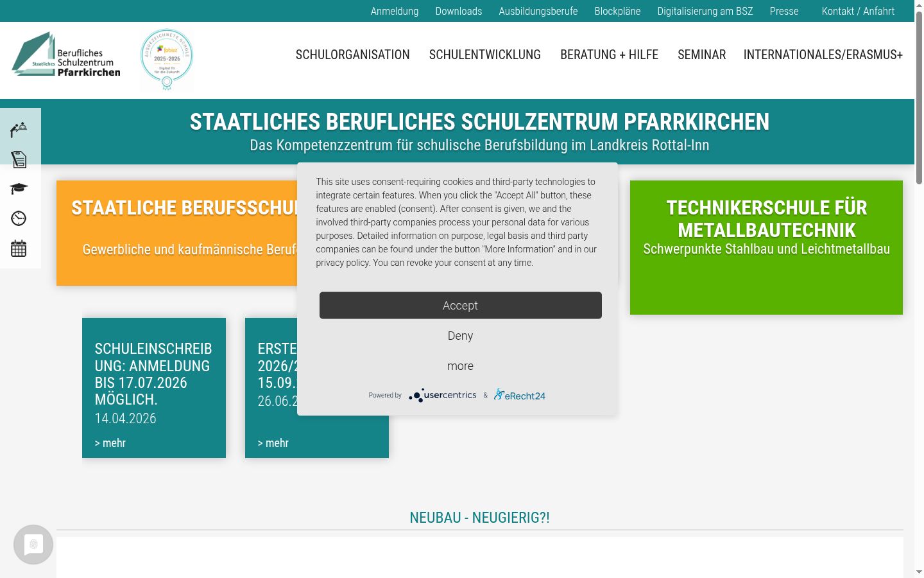Open the Seminar menu item
Viewport: 924px width, 578px height.
[x=702, y=55]
